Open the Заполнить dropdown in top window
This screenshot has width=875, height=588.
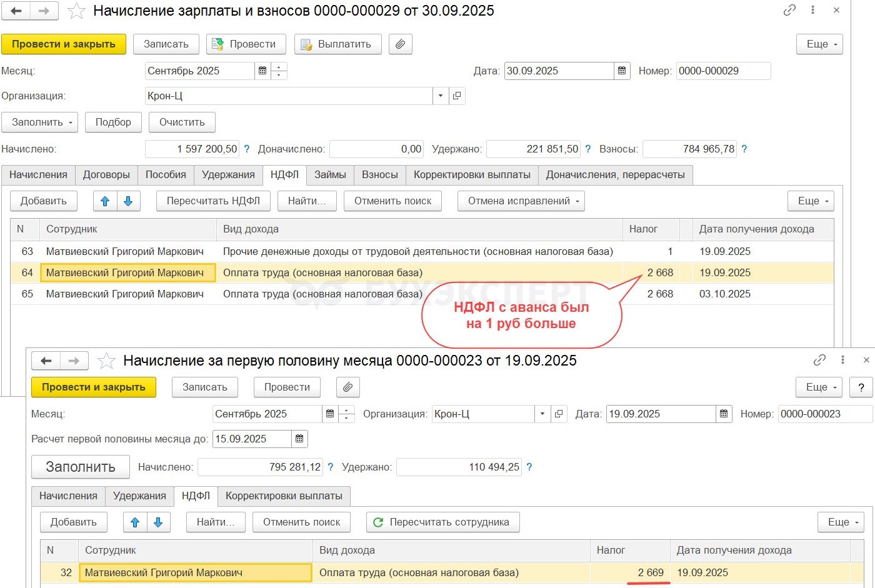39,122
